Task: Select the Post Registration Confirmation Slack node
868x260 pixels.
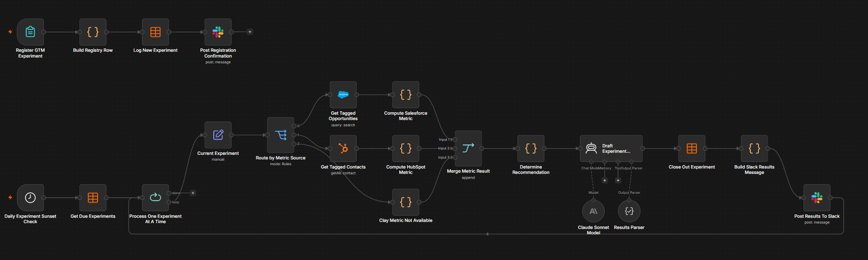Action: tap(218, 32)
